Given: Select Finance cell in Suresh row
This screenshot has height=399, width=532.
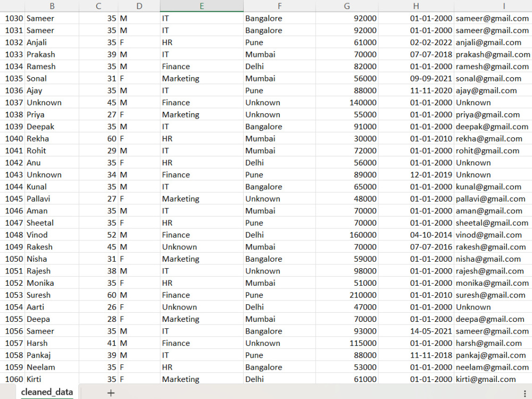Looking at the screenshot, I should tap(202, 295).
